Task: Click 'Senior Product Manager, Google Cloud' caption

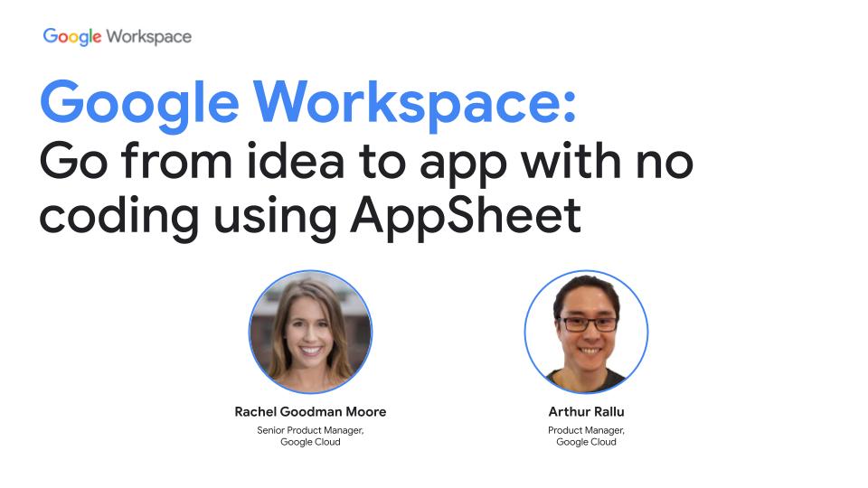Action: tap(310, 436)
